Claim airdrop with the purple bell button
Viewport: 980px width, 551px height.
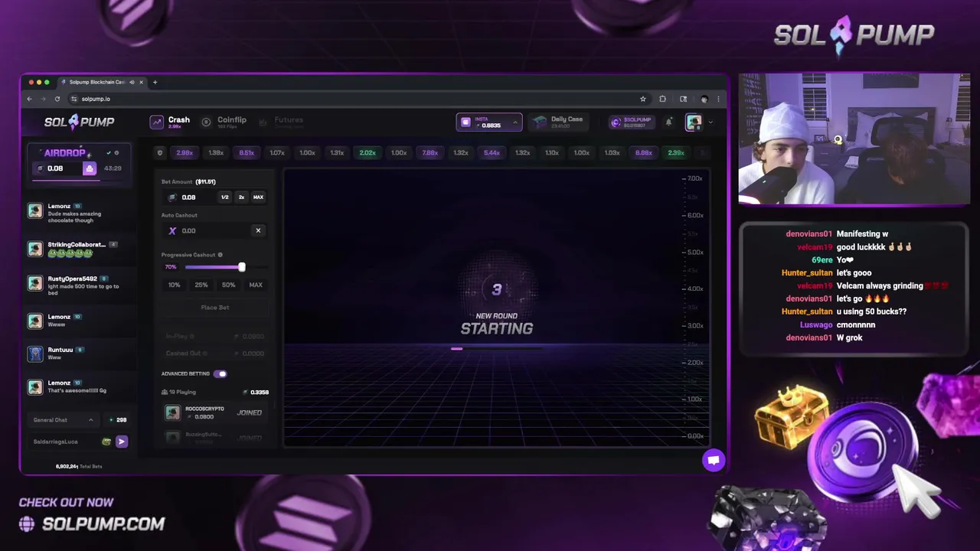pyautogui.click(x=90, y=168)
